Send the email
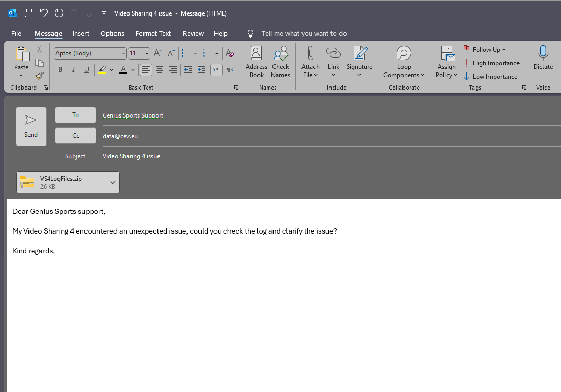The width and height of the screenshot is (561, 392). (31, 126)
